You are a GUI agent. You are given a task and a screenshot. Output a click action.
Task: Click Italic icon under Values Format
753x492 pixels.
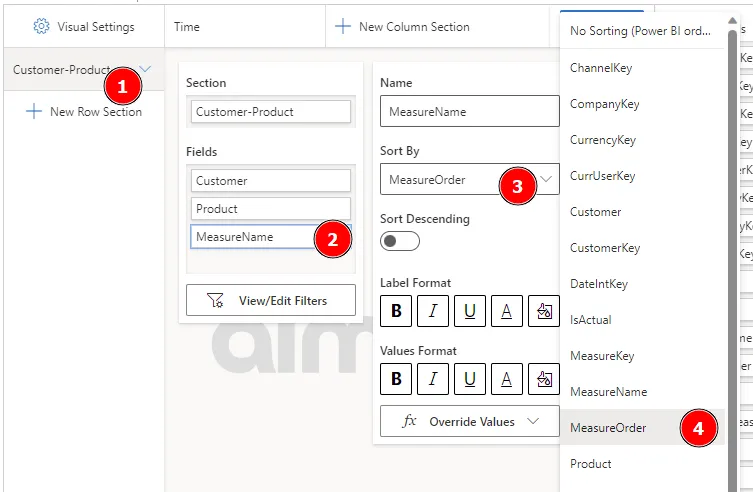pyautogui.click(x=432, y=379)
